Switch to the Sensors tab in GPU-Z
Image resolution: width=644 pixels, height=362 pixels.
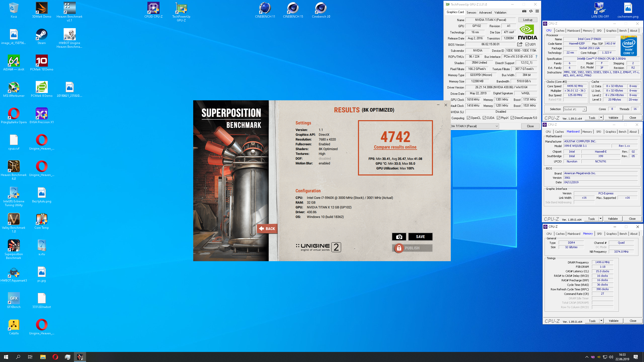point(471,12)
